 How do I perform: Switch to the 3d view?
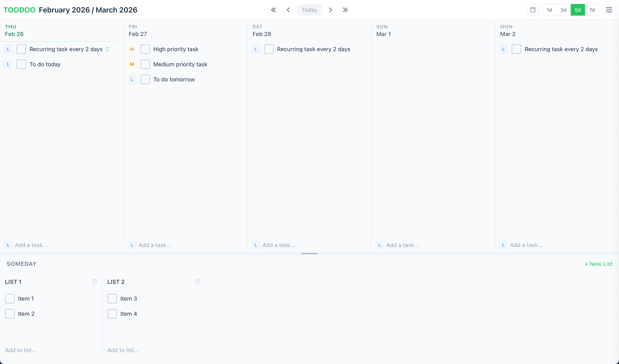click(x=563, y=10)
